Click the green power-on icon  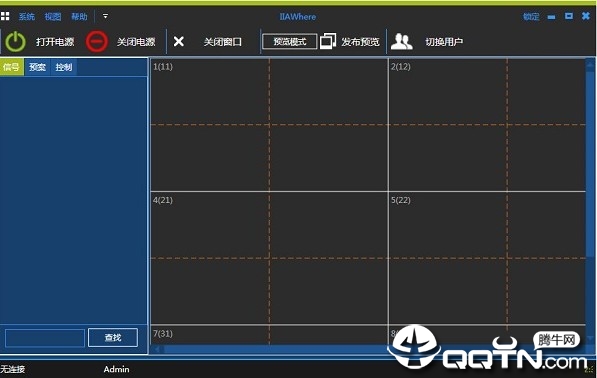[x=15, y=41]
